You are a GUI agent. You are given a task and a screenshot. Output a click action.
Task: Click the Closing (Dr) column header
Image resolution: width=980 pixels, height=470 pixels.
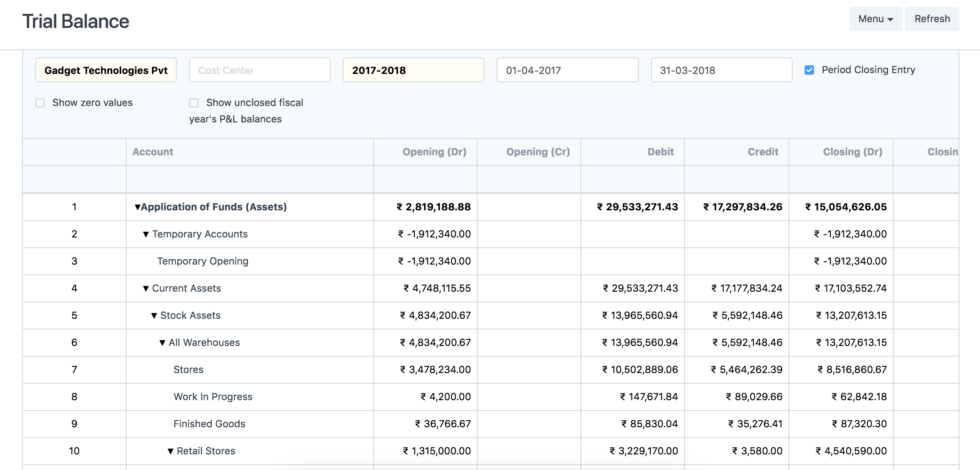(x=841, y=152)
